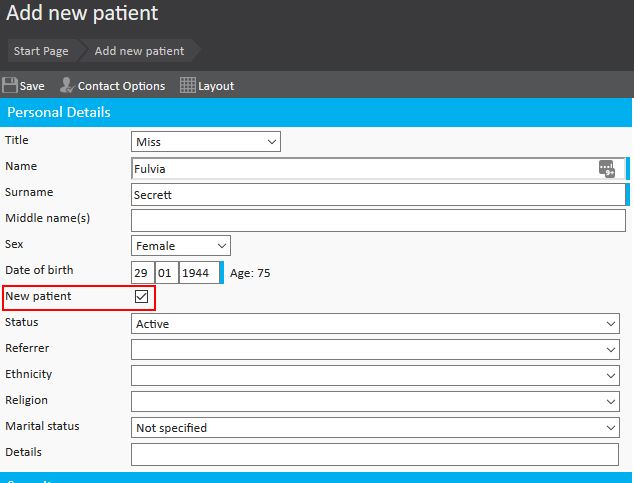
Task: Click the birth year field showing 1944
Action: click(197, 273)
